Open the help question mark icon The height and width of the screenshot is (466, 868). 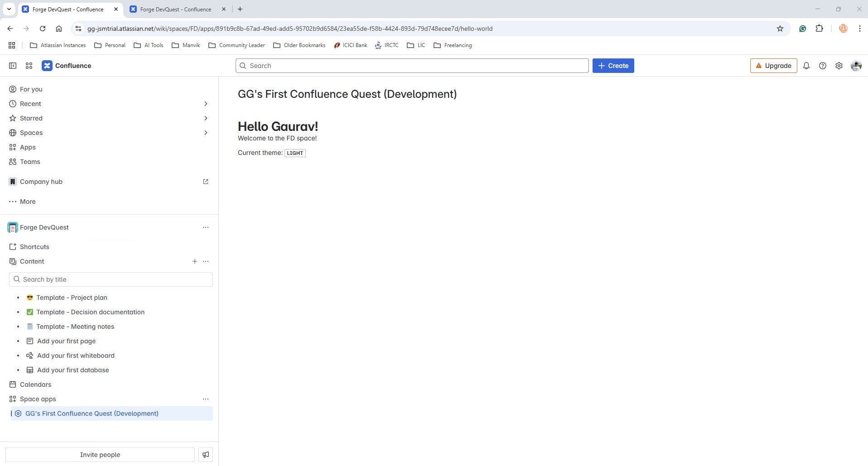click(823, 66)
